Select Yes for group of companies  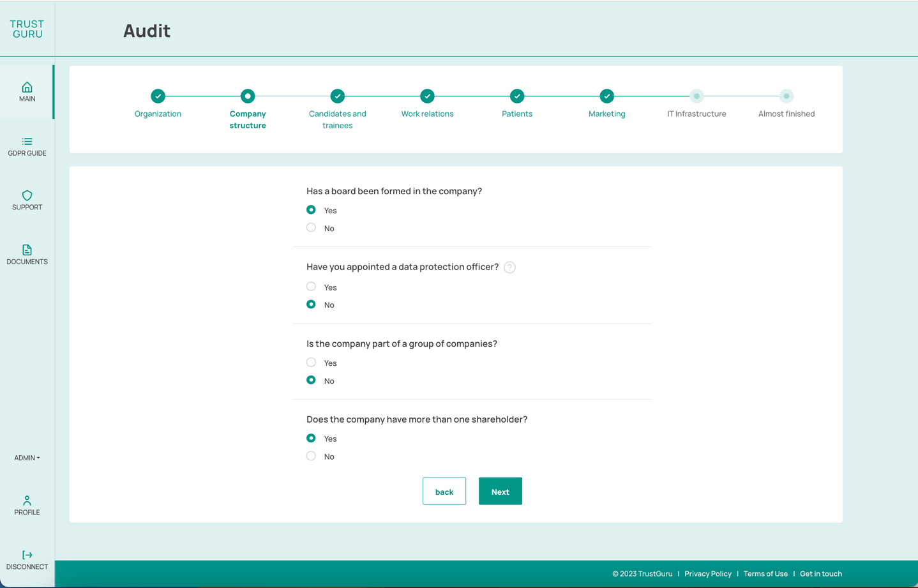tap(311, 363)
